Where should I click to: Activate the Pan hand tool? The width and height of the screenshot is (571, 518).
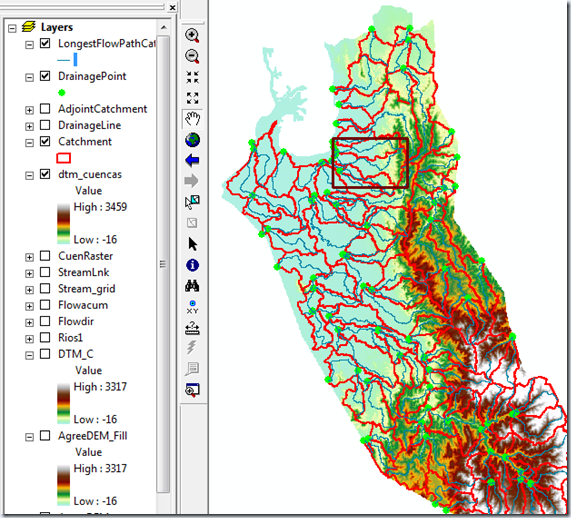coord(192,119)
